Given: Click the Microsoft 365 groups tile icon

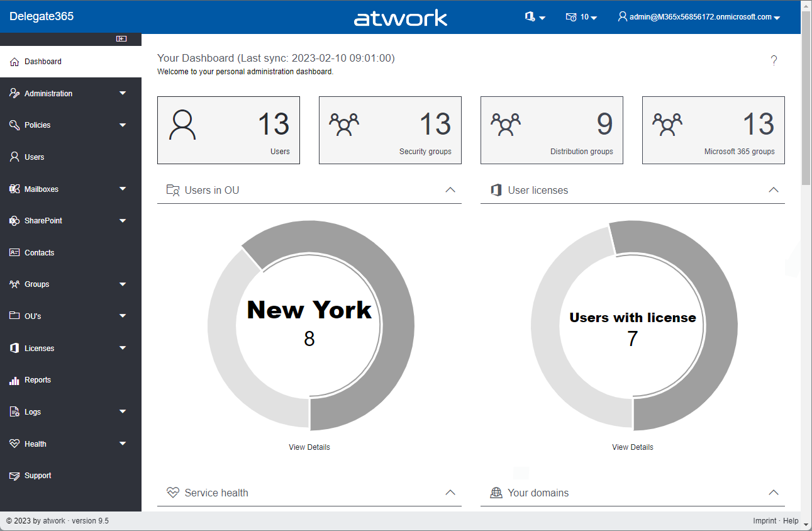Looking at the screenshot, I should pos(667,125).
